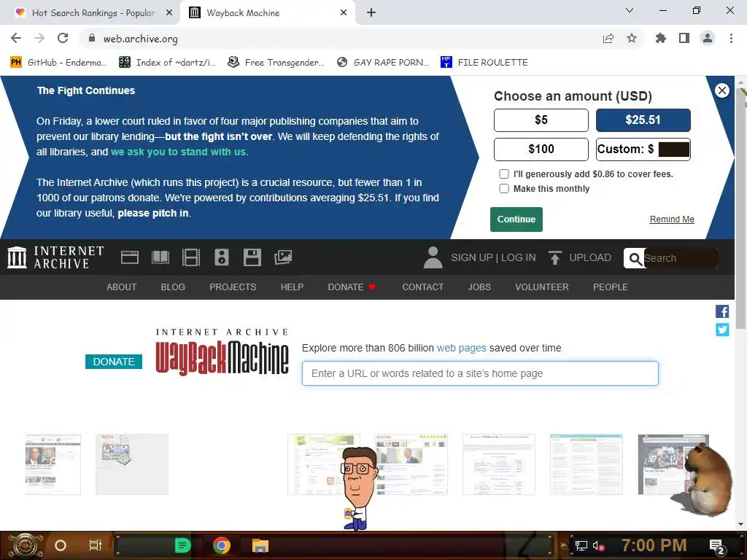Click the SIGN UP link

coord(472,257)
